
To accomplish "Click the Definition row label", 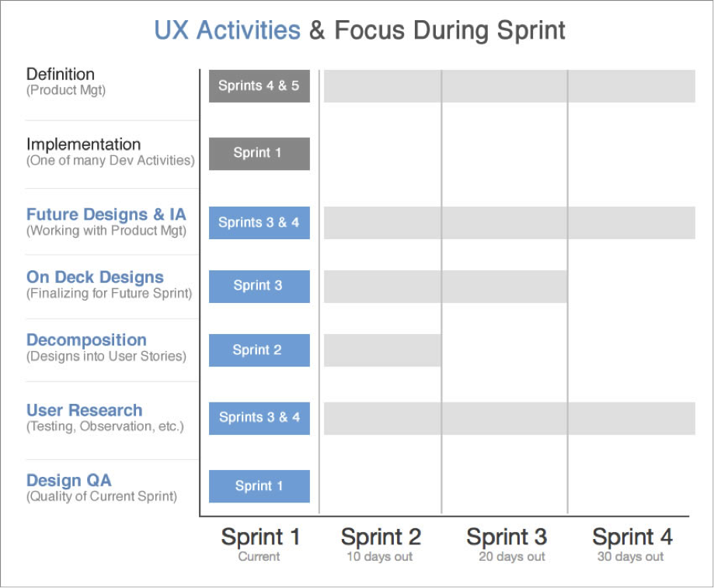I will tap(61, 75).
